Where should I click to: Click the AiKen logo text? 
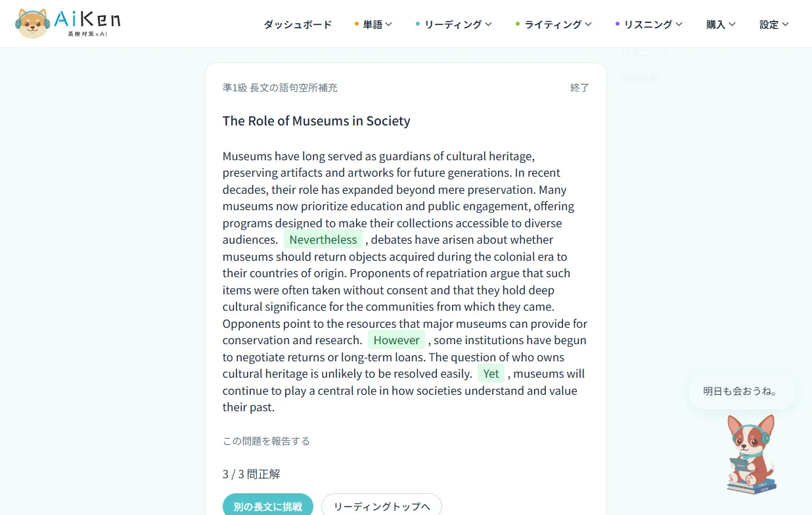(89, 22)
